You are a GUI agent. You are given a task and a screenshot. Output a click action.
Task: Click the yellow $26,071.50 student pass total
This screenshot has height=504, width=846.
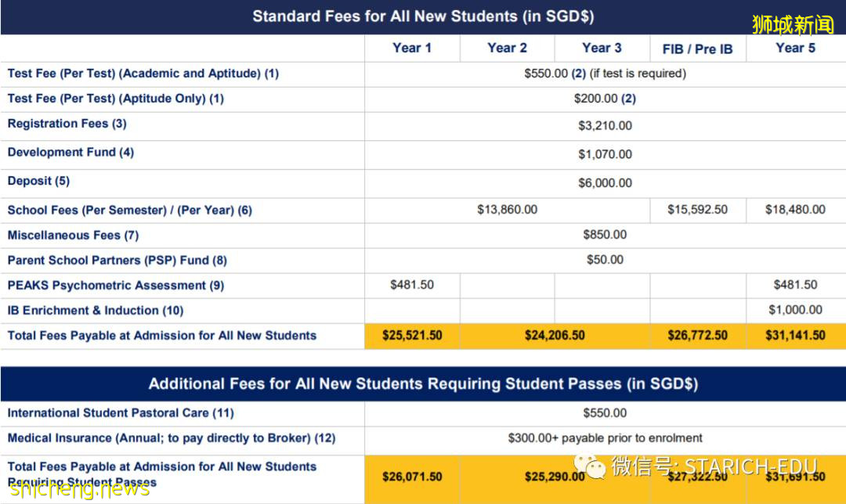point(412,476)
